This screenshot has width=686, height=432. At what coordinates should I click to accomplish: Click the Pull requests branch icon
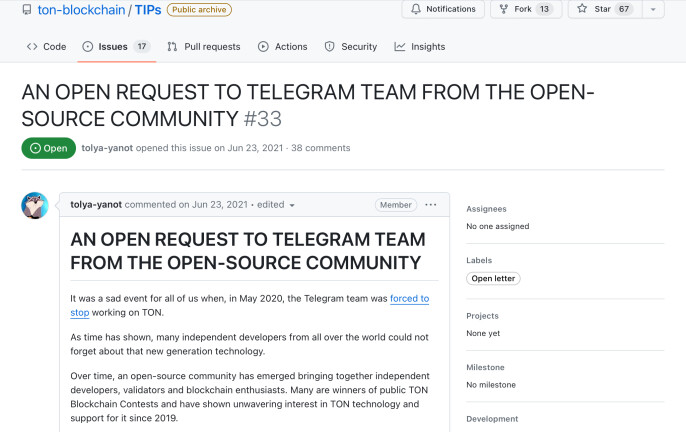172,46
